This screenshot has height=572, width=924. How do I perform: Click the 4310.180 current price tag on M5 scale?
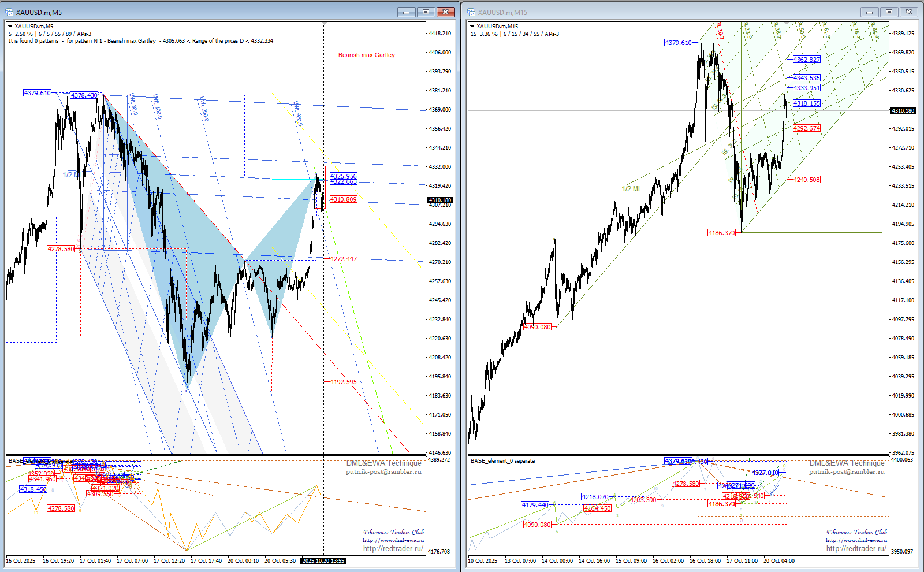coord(440,200)
